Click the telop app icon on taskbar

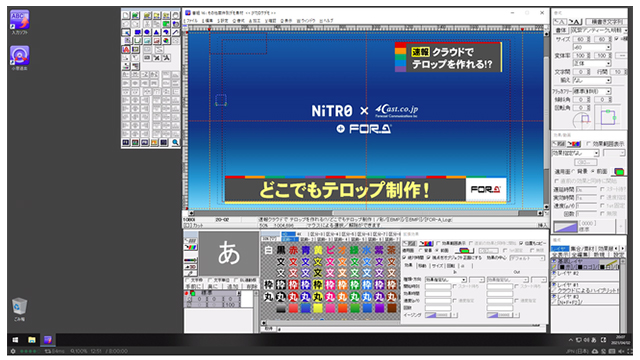48,340
